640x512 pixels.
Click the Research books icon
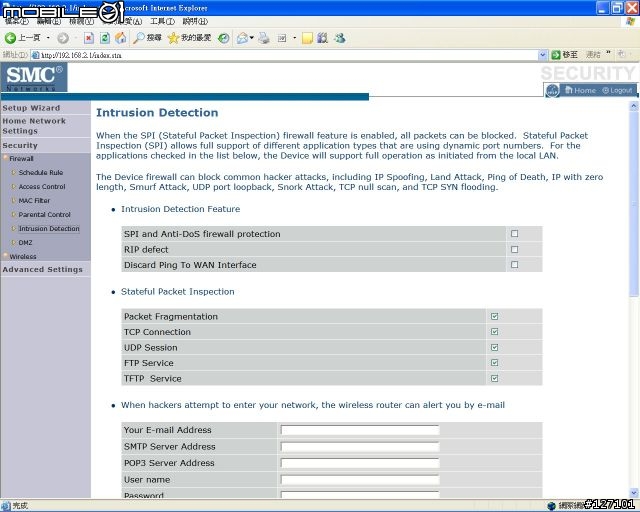coord(322,38)
